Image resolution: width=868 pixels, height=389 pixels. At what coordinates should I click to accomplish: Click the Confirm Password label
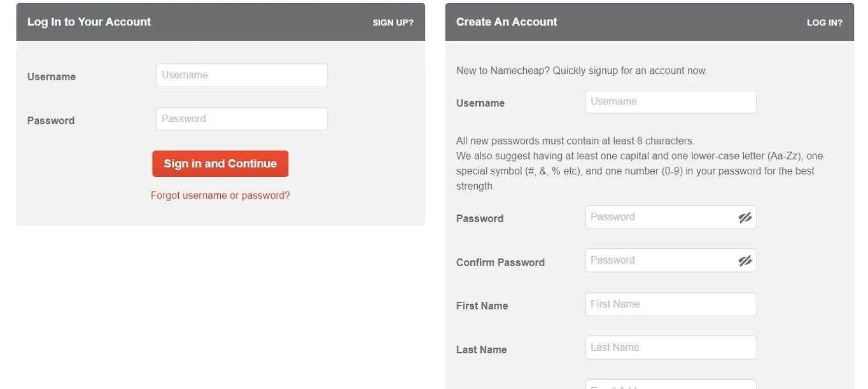[500, 262]
